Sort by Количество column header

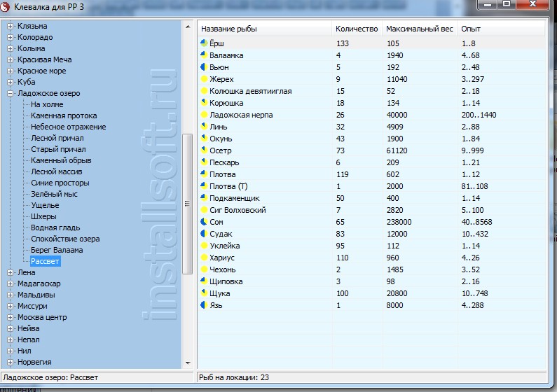click(357, 29)
